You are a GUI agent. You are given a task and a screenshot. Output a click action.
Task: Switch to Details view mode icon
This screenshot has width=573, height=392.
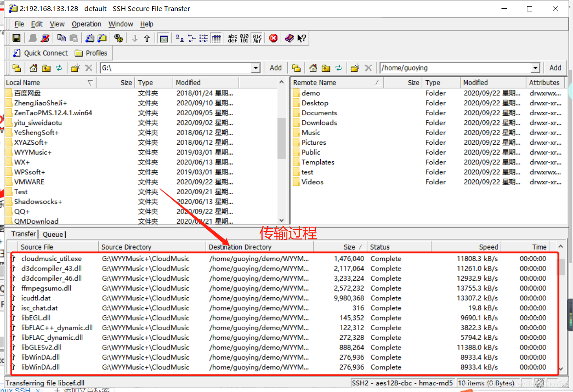[216, 38]
